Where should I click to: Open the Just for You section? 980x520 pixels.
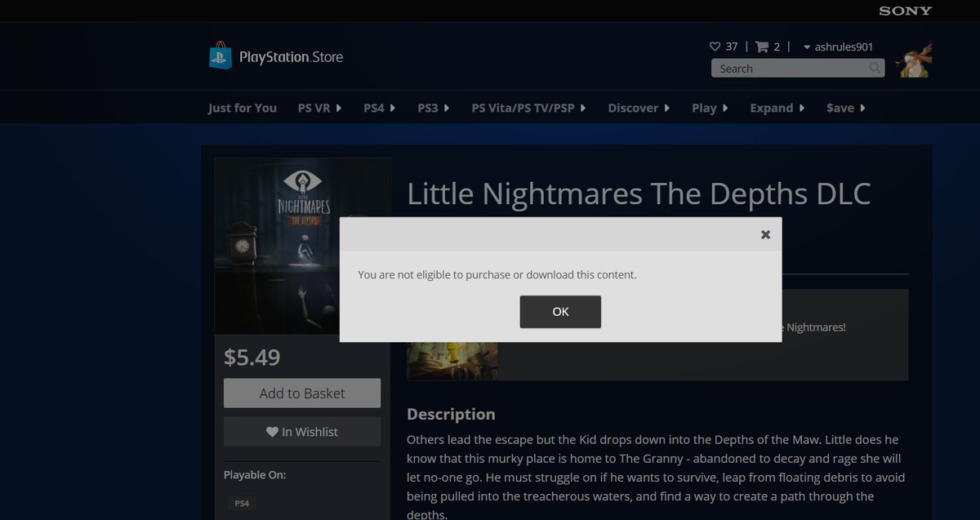click(243, 108)
